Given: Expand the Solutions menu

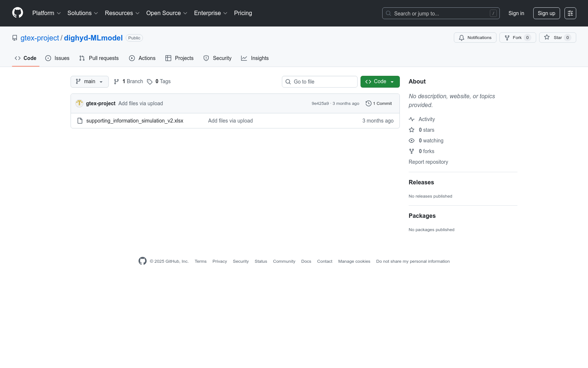Looking at the screenshot, I should click(83, 13).
